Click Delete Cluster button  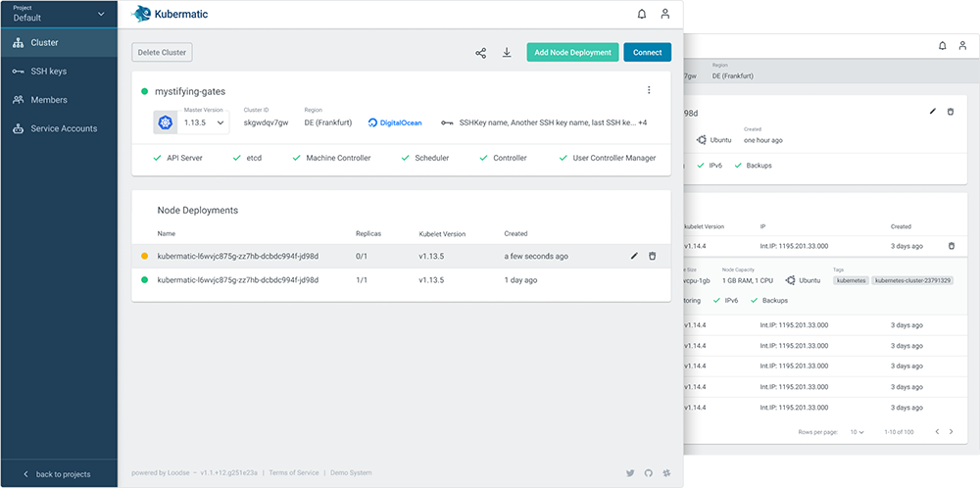162,53
